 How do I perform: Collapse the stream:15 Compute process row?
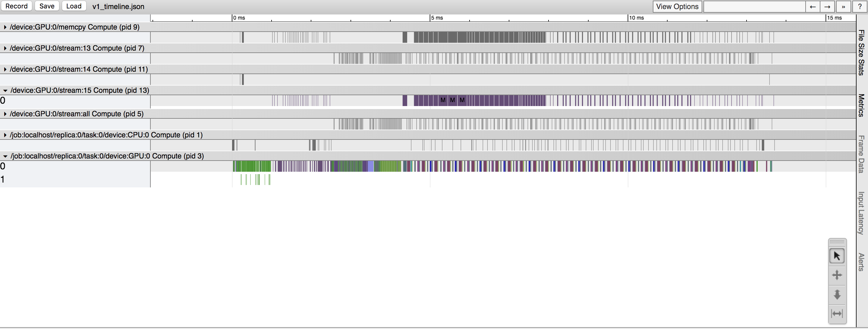[5, 90]
